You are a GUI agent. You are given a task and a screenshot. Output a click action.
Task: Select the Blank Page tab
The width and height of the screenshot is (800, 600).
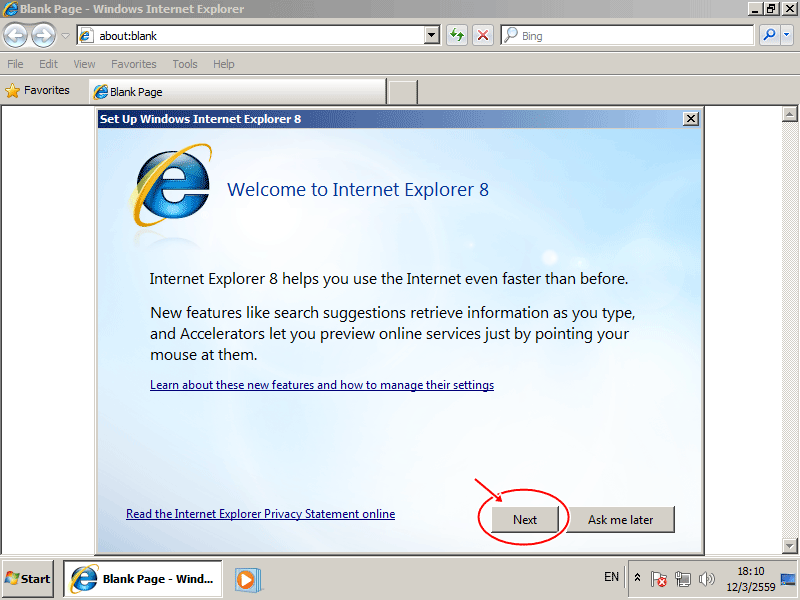238,92
